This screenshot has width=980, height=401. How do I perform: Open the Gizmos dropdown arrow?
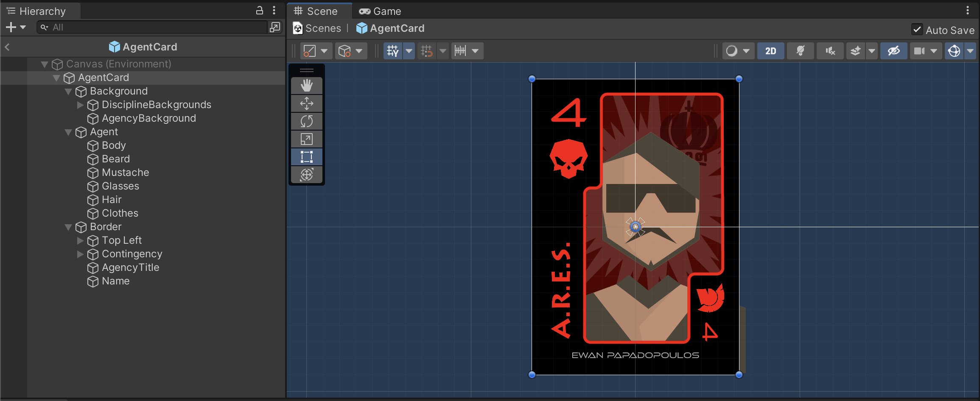971,51
